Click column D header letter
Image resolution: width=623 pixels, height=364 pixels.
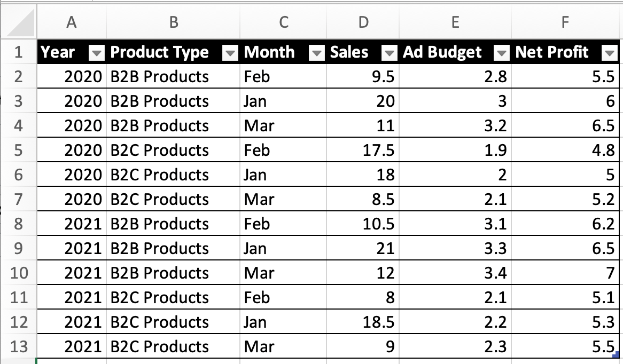[363, 21]
